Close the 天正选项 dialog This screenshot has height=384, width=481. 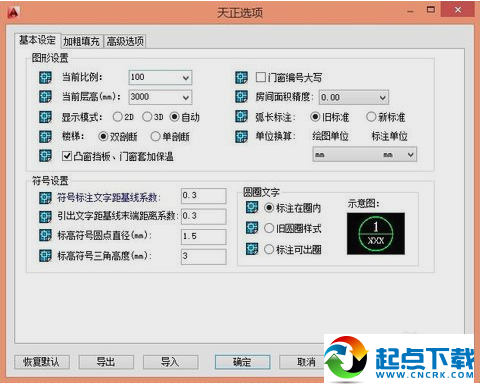click(x=458, y=10)
